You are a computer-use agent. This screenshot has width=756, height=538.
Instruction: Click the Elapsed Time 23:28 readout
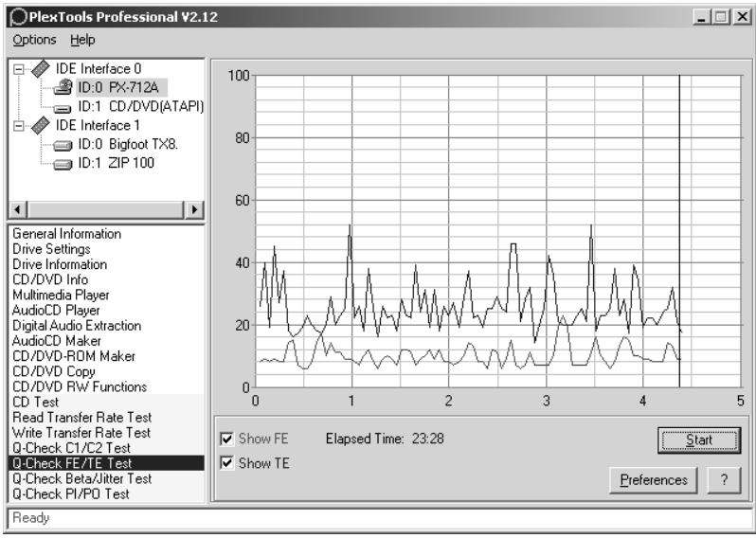(385, 439)
